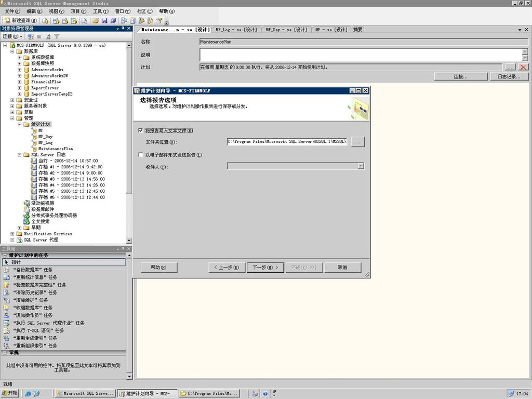
Task: Click the Object Explorer vertical scrollbar down arrow
Action: [x=129, y=241]
